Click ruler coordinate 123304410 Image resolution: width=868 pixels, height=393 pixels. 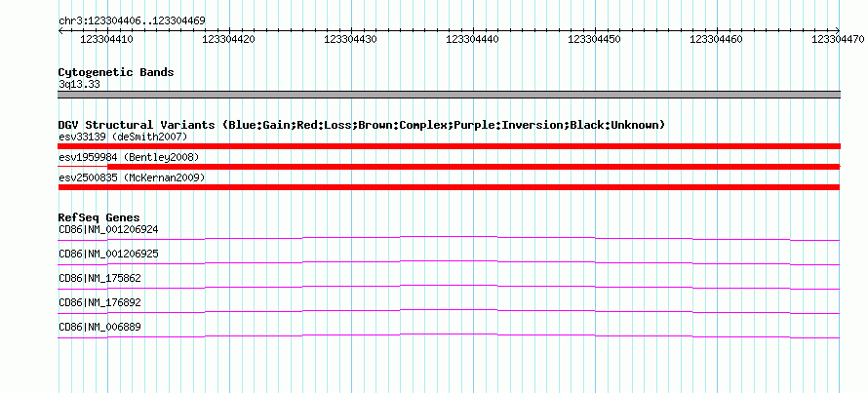pos(106,39)
